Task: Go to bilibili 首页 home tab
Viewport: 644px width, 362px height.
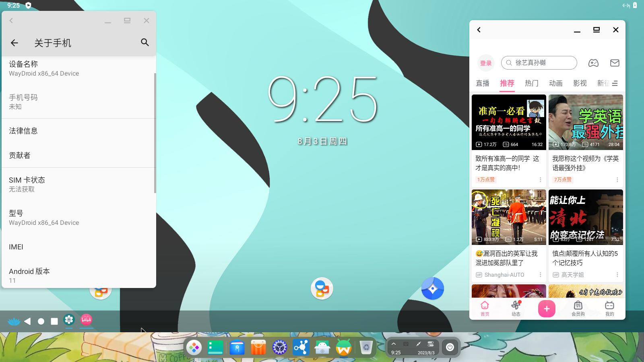Action: click(x=485, y=309)
